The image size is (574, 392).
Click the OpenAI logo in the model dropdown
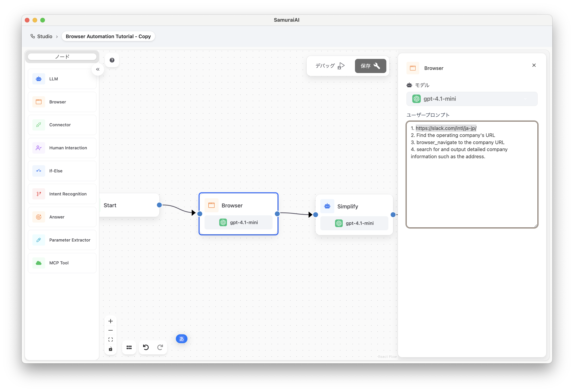coord(416,99)
